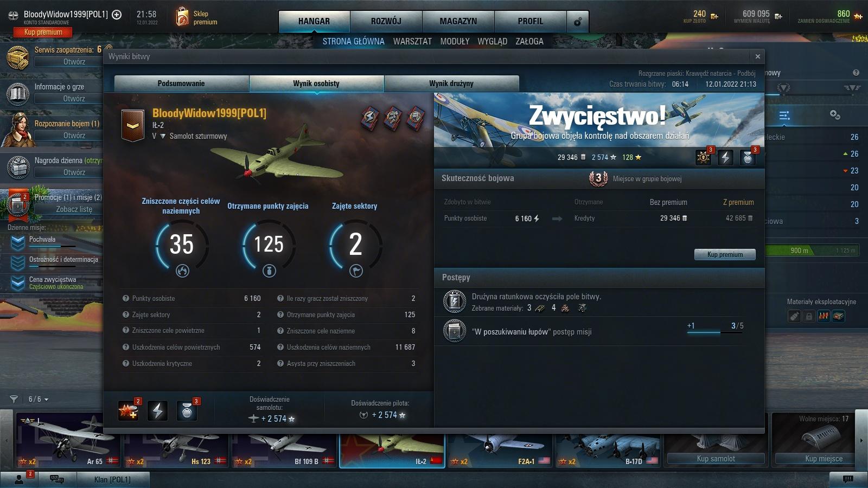Viewport: 868px width, 488px height.
Task: Click the help question mark icon at top right of hangar
Action: tap(856, 73)
